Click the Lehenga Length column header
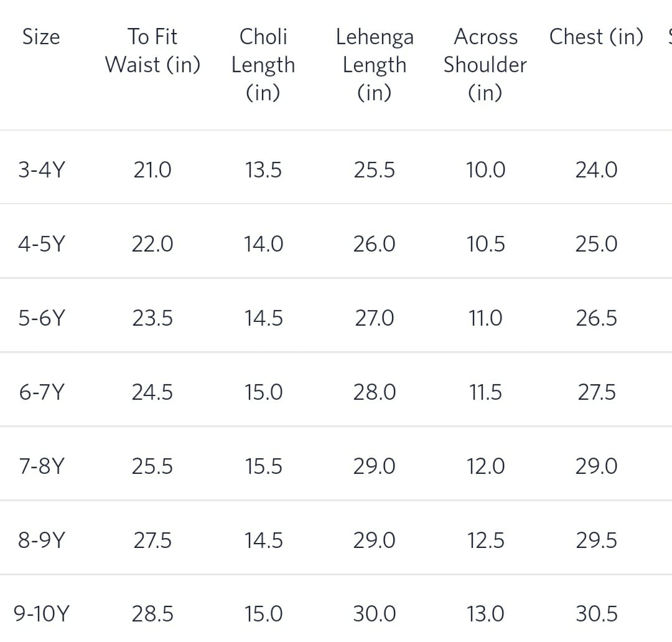This screenshot has width=672, height=642. pos(374,64)
